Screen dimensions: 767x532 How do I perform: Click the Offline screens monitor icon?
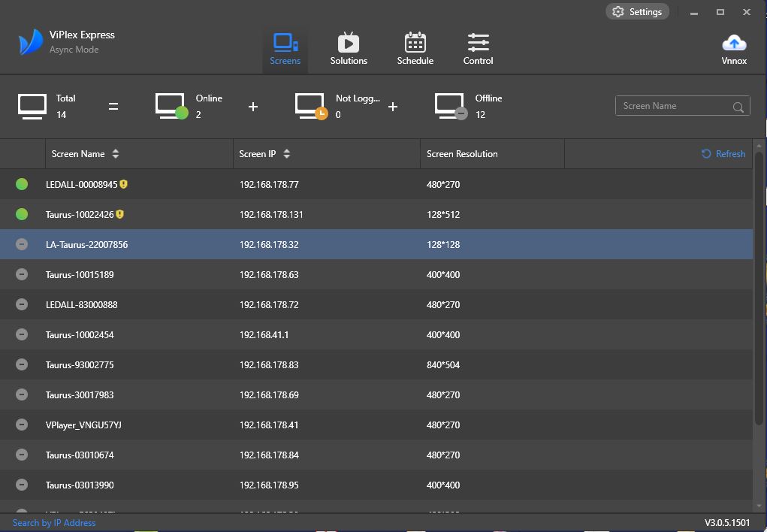(x=451, y=106)
